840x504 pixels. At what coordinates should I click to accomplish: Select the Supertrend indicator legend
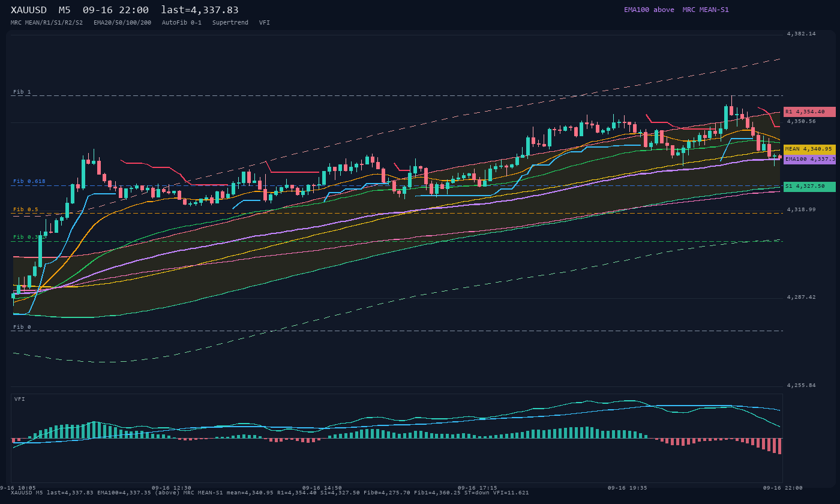click(x=230, y=23)
